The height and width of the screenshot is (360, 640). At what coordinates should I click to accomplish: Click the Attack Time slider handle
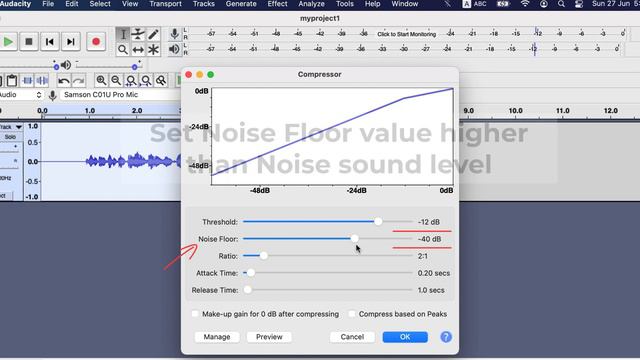251,273
